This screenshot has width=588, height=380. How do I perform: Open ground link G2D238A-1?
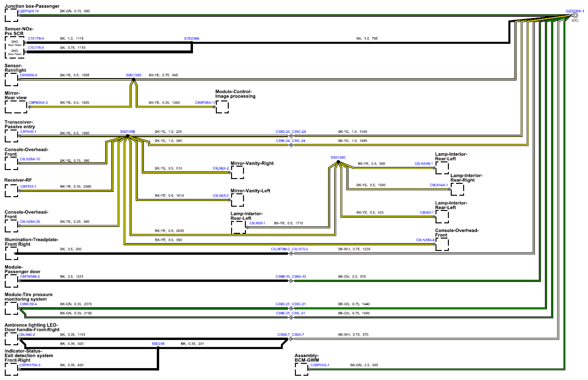[575, 10]
